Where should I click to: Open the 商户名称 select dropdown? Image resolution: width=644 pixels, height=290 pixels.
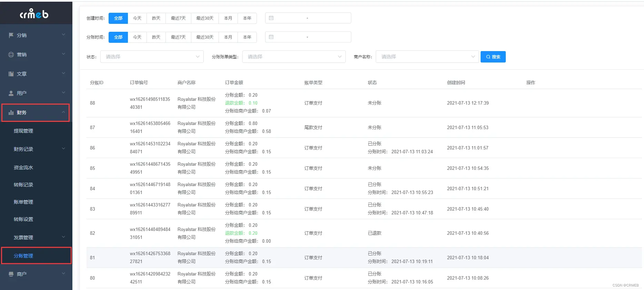[x=427, y=57]
